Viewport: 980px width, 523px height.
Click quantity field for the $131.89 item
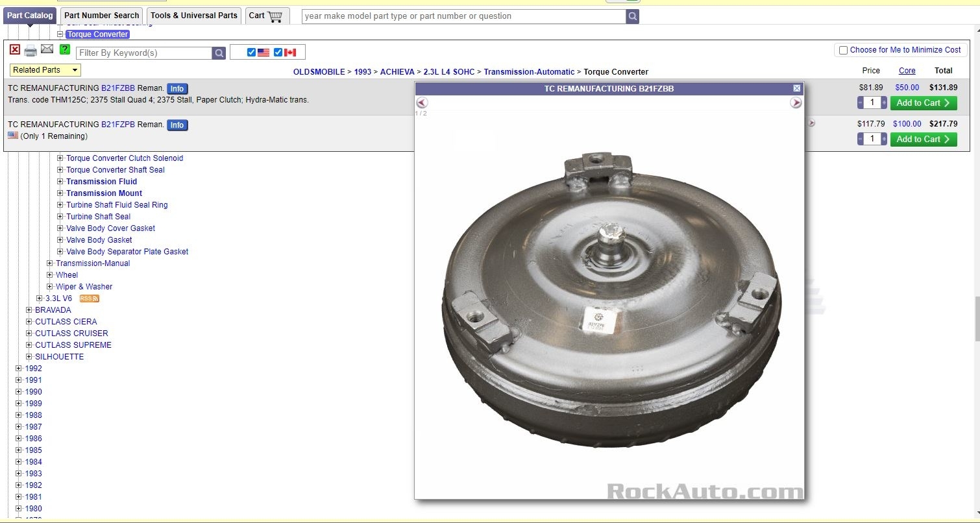(872, 103)
